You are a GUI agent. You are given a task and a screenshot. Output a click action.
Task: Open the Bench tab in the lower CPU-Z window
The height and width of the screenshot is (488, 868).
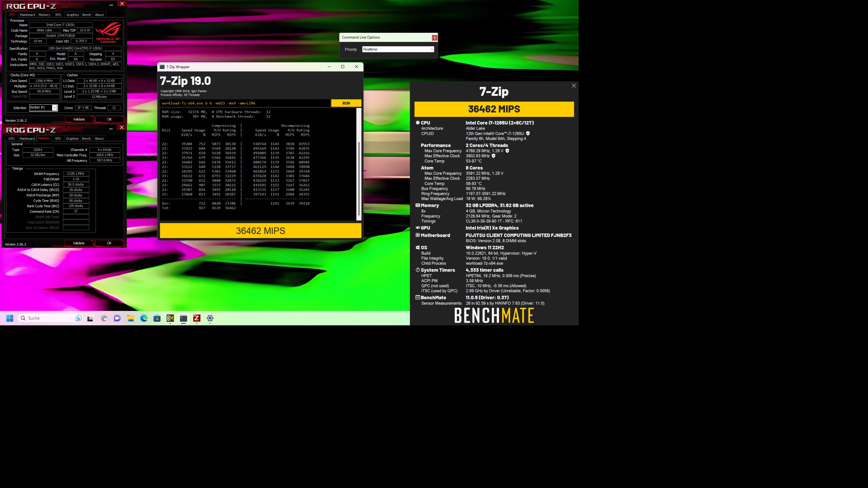coord(86,139)
